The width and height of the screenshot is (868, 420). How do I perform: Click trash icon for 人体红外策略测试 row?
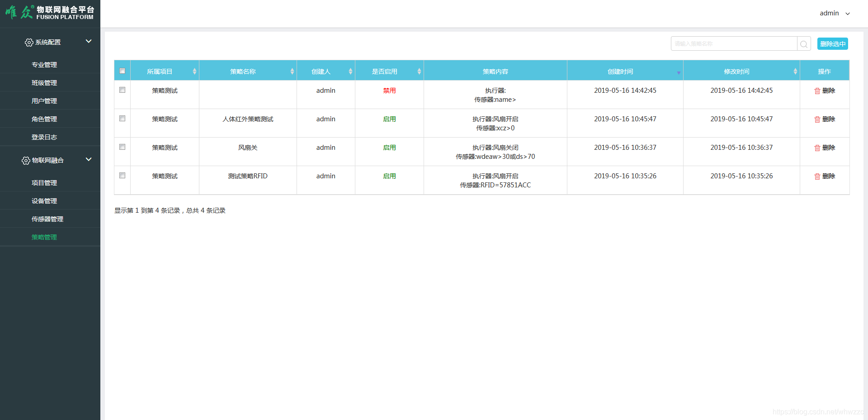pyautogui.click(x=817, y=119)
